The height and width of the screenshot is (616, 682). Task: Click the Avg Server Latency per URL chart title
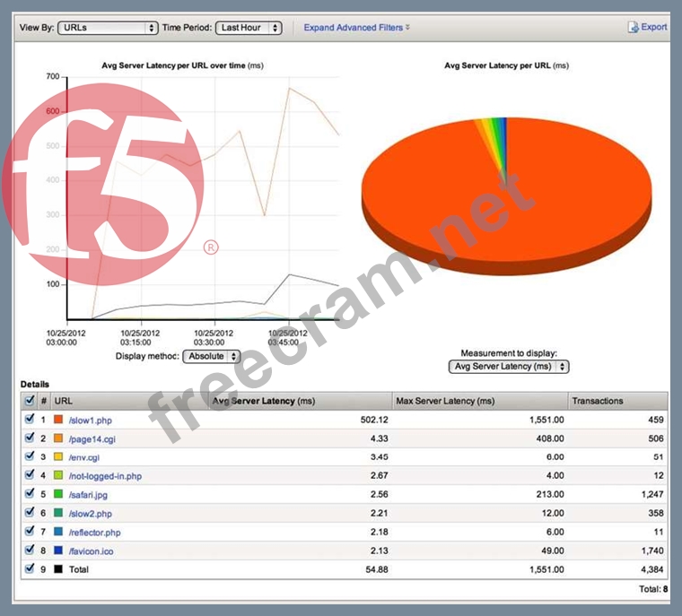click(507, 65)
